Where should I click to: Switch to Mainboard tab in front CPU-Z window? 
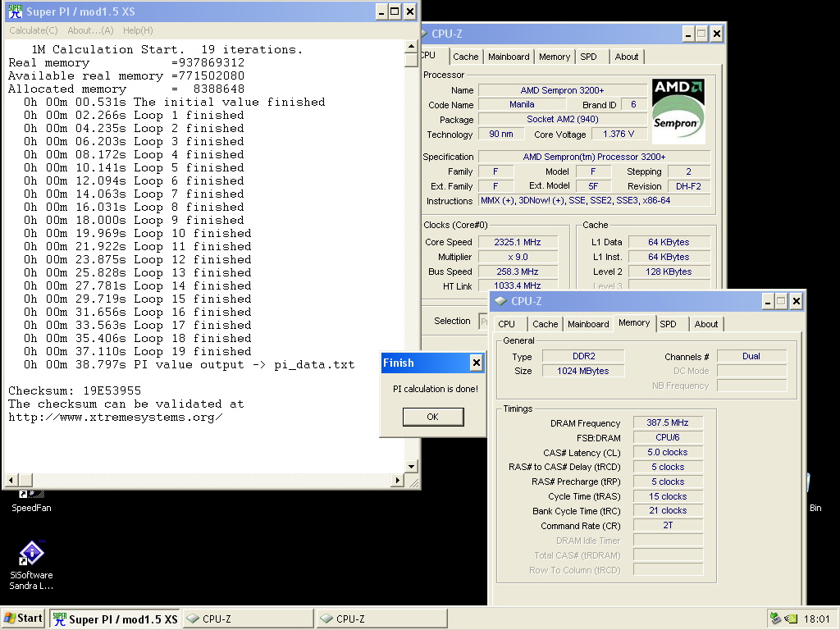pos(588,324)
